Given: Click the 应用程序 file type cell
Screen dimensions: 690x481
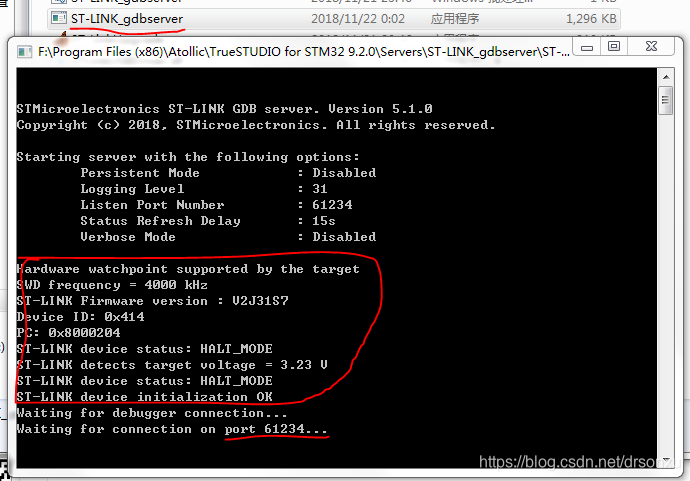Looking at the screenshot, I should tap(455, 19).
